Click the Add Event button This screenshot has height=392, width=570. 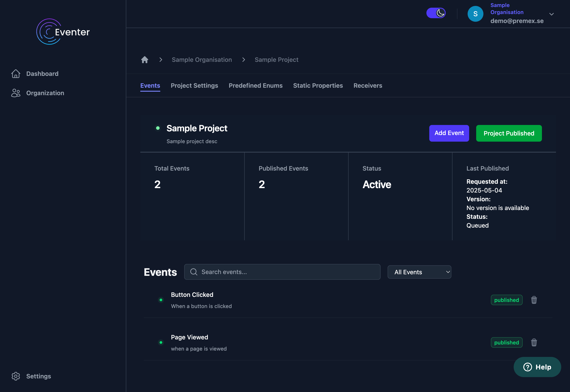click(449, 133)
